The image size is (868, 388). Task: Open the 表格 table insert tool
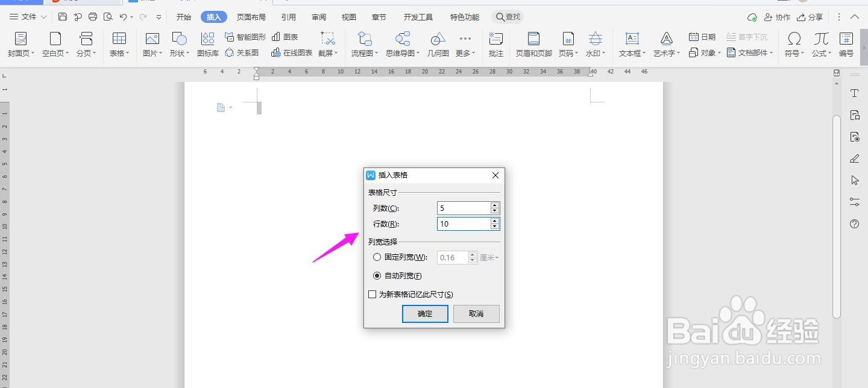119,45
